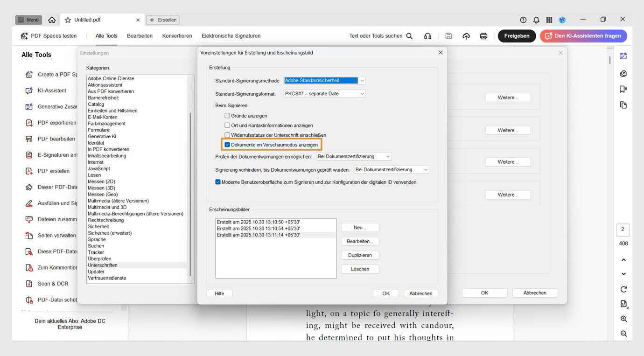The height and width of the screenshot is (356, 644).
Task: Click Den KI-Assistenten fragen button
Action: pyautogui.click(x=583, y=36)
